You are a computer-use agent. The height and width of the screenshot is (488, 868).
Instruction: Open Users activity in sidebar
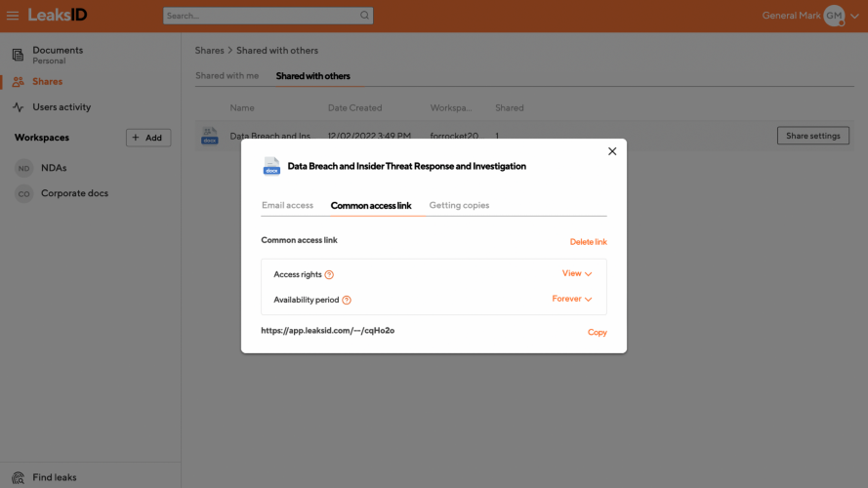coord(62,106)
